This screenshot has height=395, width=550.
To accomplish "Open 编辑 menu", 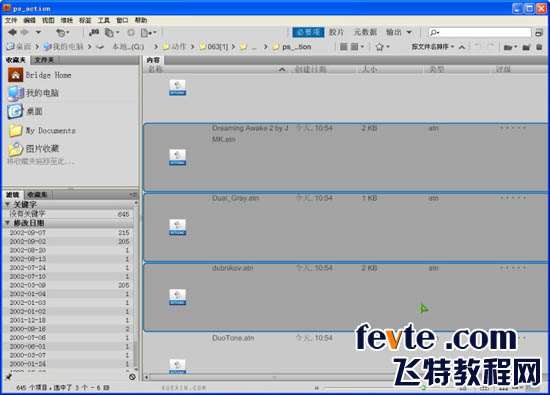I will pos(29,20).
